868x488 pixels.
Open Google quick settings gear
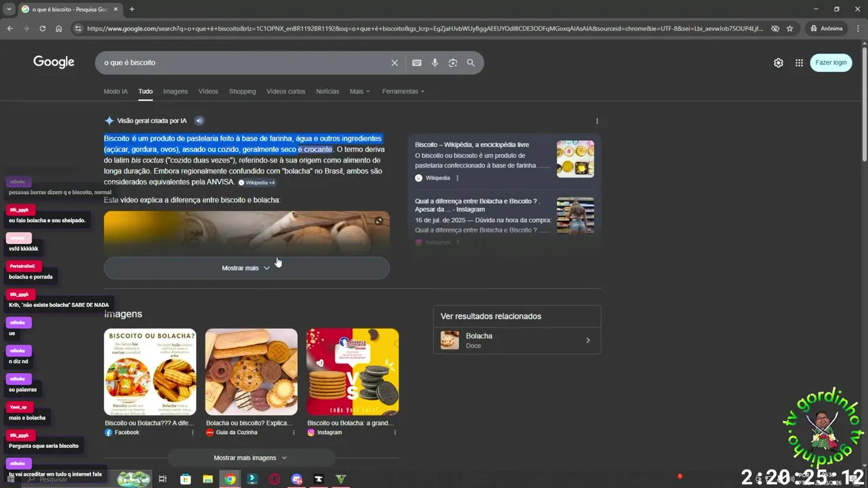tap(778, 62)
